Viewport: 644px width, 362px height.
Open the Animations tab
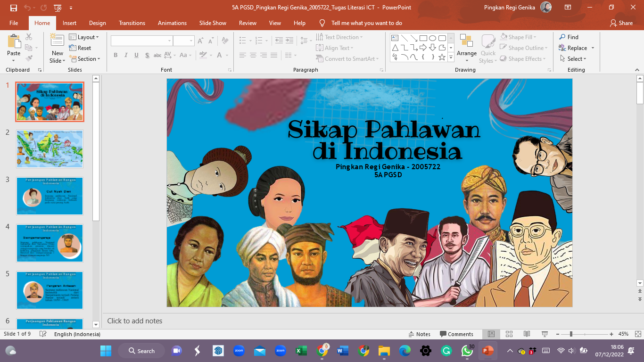[x=172, y=23]
